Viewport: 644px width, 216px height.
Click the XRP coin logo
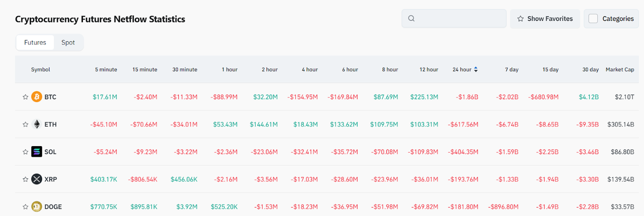pos(36,179)
